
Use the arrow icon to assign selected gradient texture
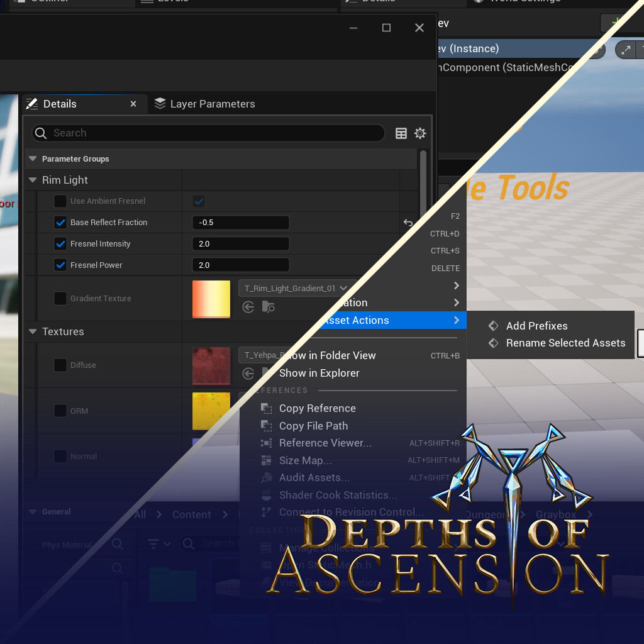coord(248,307)
